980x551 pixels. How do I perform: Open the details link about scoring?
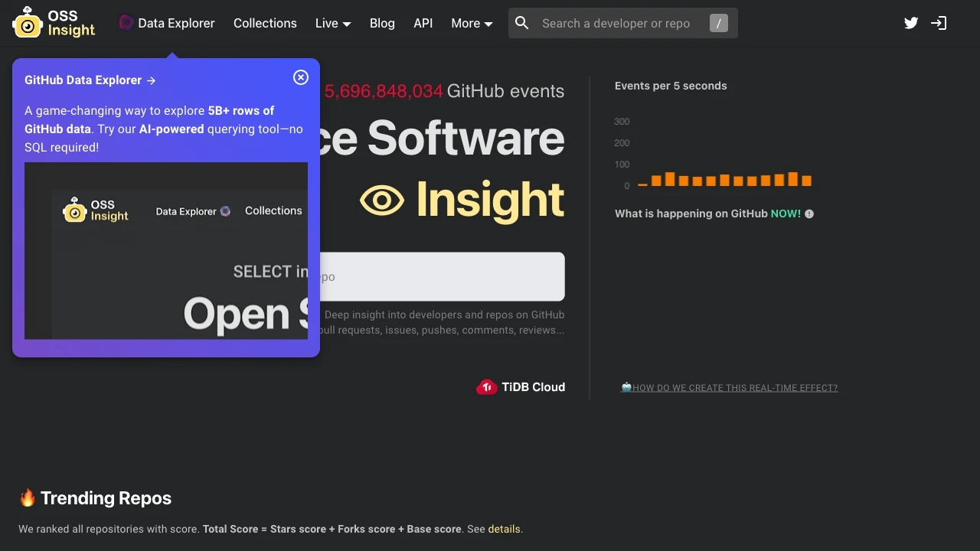504,529
